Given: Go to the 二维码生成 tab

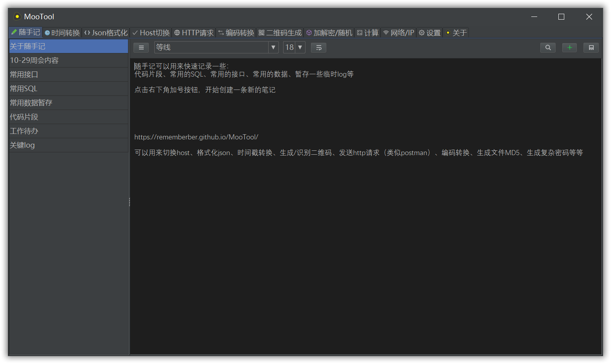Looking at the screenshot, I should point(280,33).
